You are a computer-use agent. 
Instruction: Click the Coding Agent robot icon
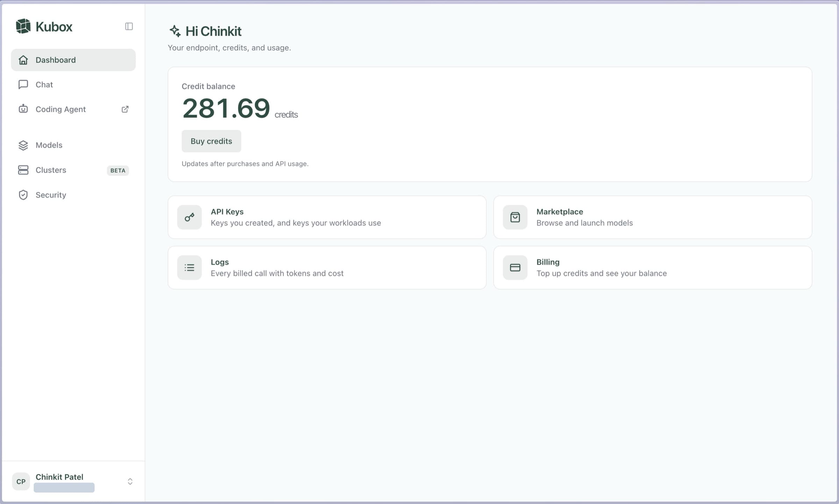tap(23, 109)
